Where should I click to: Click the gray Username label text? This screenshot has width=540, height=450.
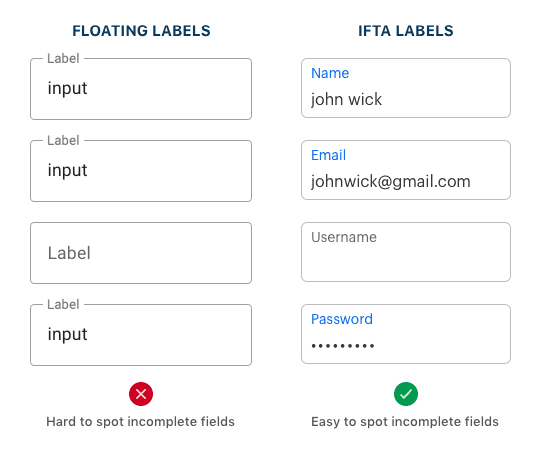(x=344, y=237)
